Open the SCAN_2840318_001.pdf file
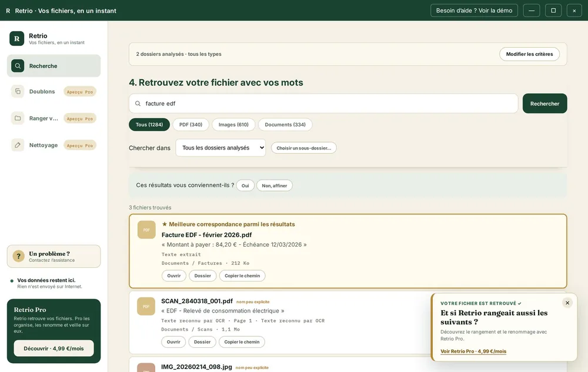This screenshot has height=372, width=588. 173,342
